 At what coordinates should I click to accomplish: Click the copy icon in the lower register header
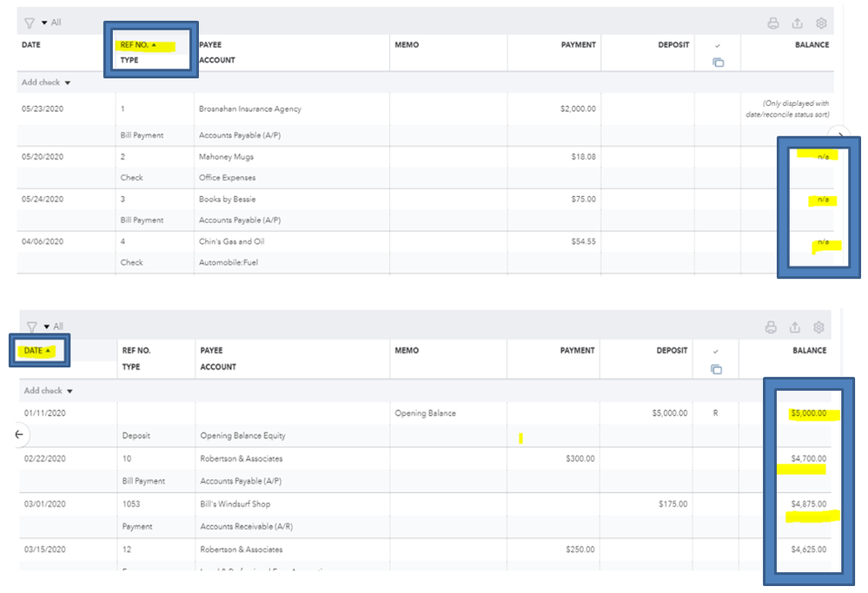tap(716, 369)
